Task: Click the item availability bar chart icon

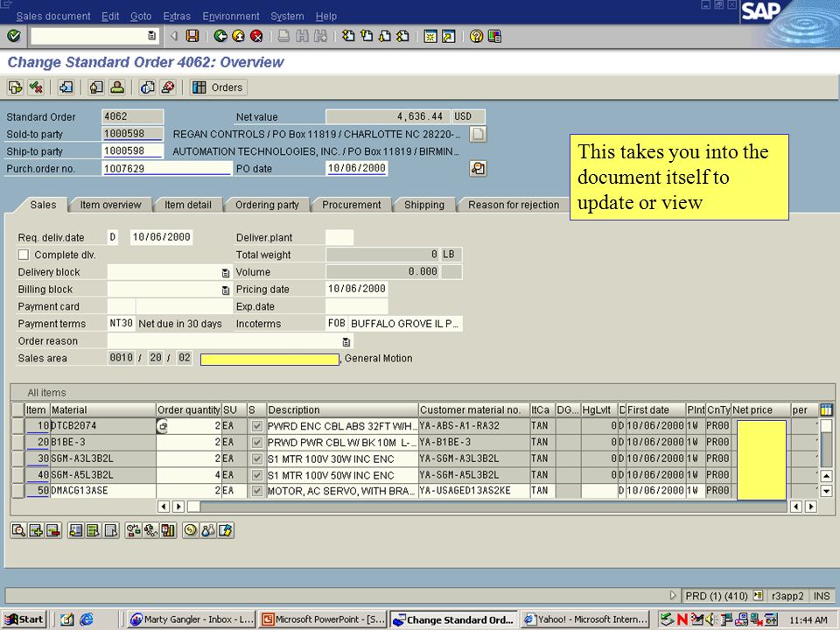Action: click(168, 530)
